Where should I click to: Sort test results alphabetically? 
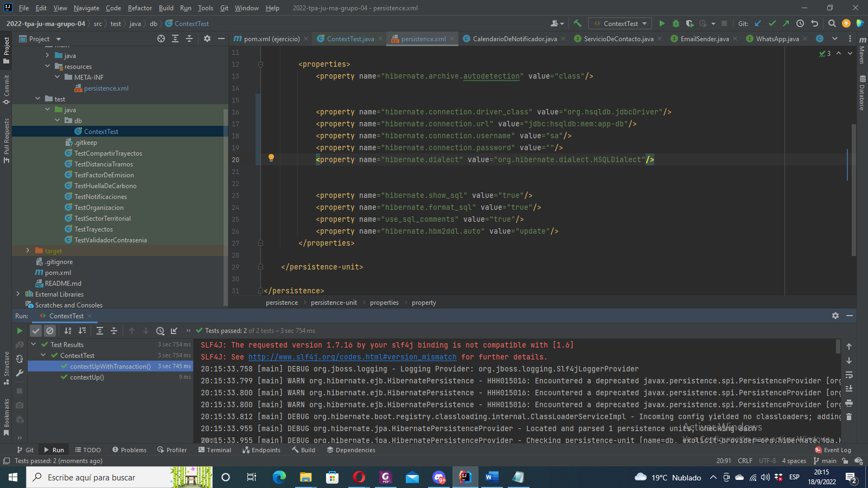pos(68,331)
